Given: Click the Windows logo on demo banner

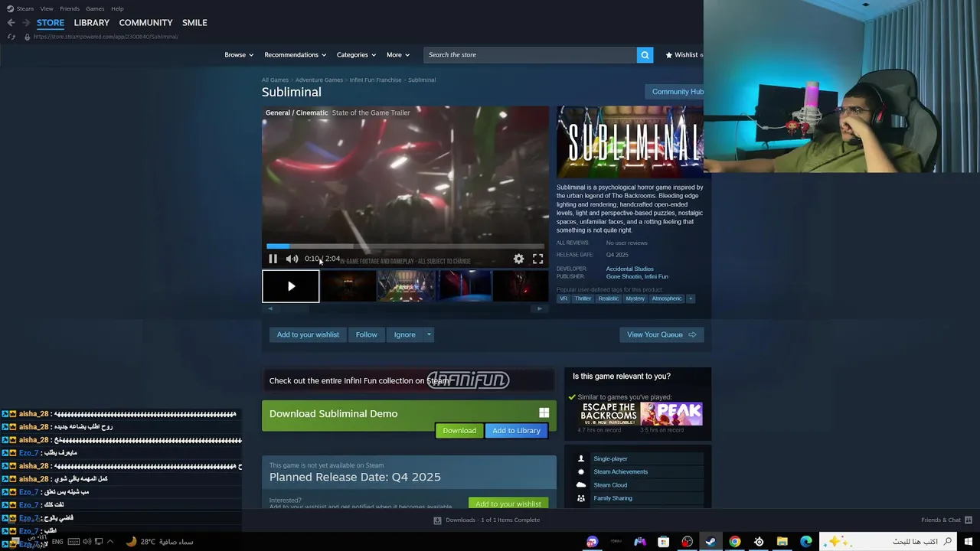Looking at the screenshot, I should pos(544,413).
